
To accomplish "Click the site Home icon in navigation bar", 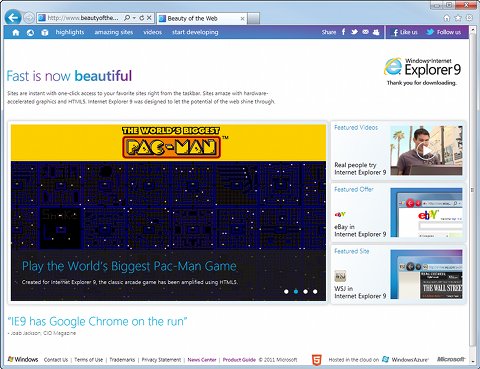I will click(x=16, y=32).
